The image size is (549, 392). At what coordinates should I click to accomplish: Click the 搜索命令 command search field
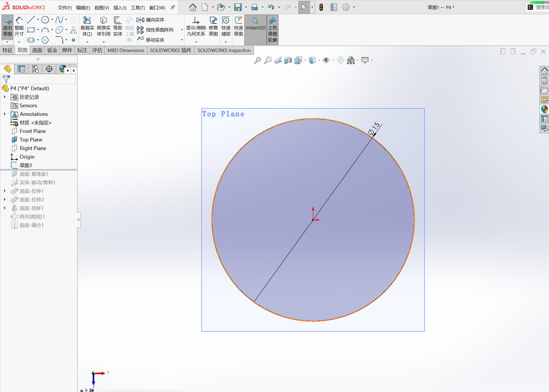coord(538,7)
